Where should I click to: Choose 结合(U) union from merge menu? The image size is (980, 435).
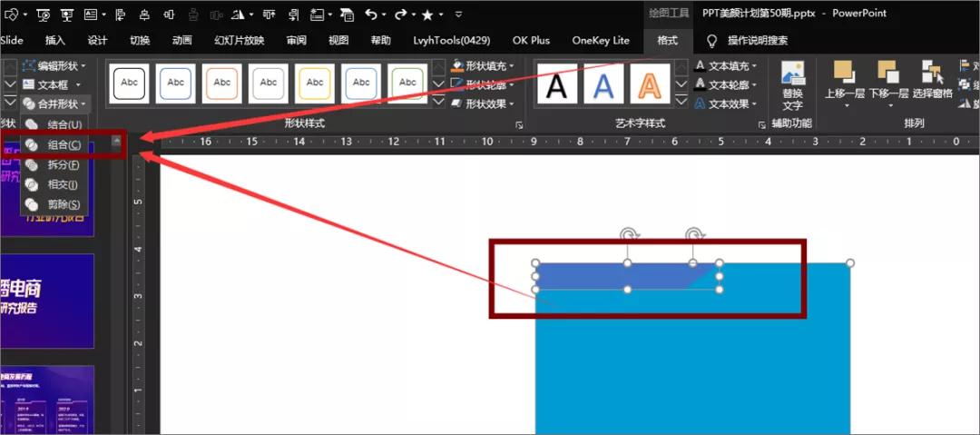54,125
